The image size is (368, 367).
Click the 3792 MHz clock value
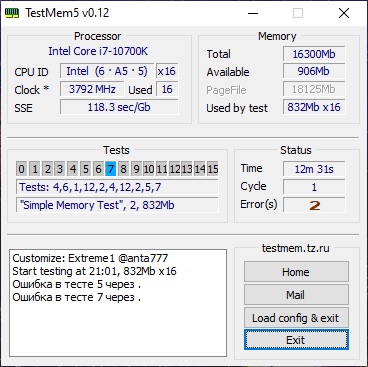point(92,89)
